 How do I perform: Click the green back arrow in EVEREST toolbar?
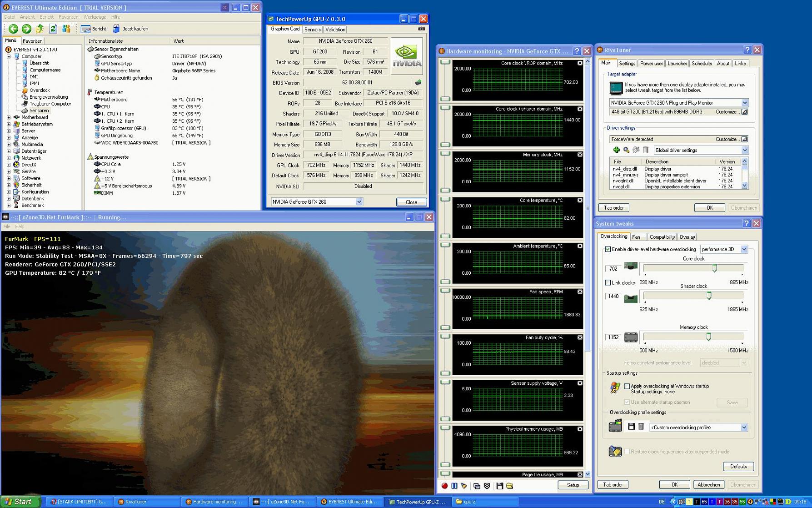[x=13, y=29]
